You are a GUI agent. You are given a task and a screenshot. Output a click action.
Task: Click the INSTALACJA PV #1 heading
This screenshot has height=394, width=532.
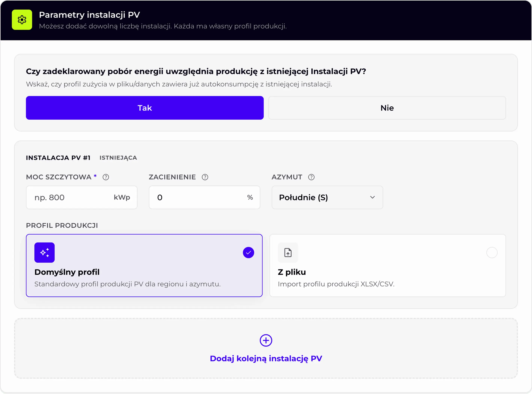(58, 158)
